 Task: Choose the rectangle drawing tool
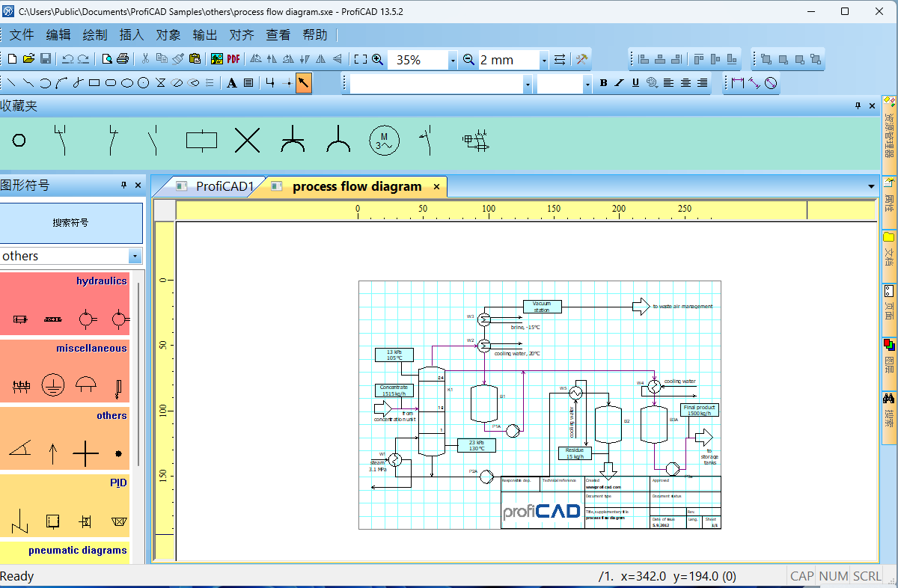click(x=94, y=83)
